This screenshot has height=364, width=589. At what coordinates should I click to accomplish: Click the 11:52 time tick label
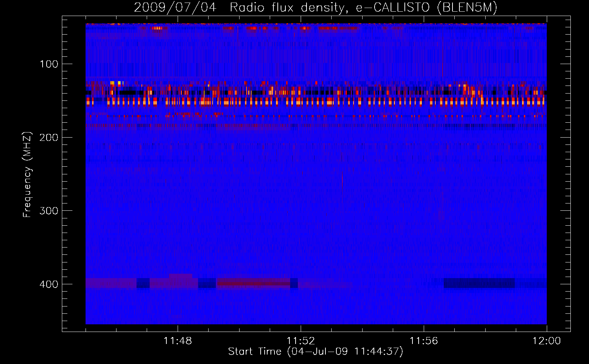point(301,341)
